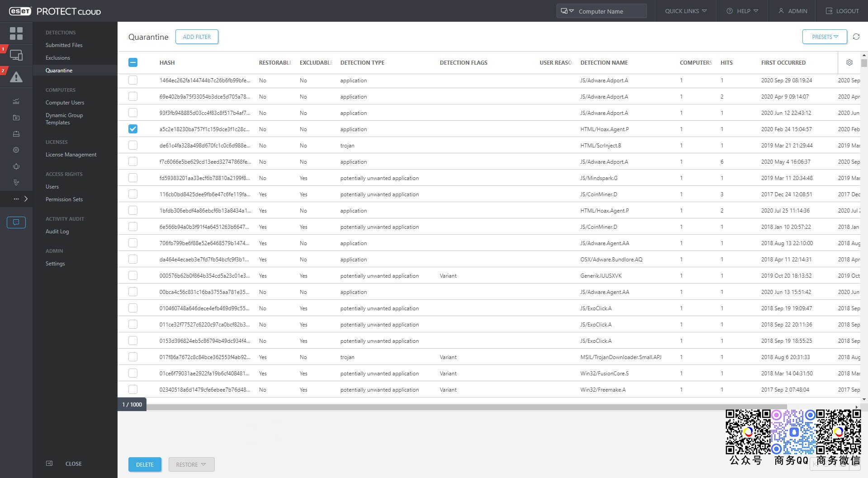Check the HTML/ScrInject.B row checkbox
The height and width of the screenshot is (478, 868).
[x=133, y=145]
